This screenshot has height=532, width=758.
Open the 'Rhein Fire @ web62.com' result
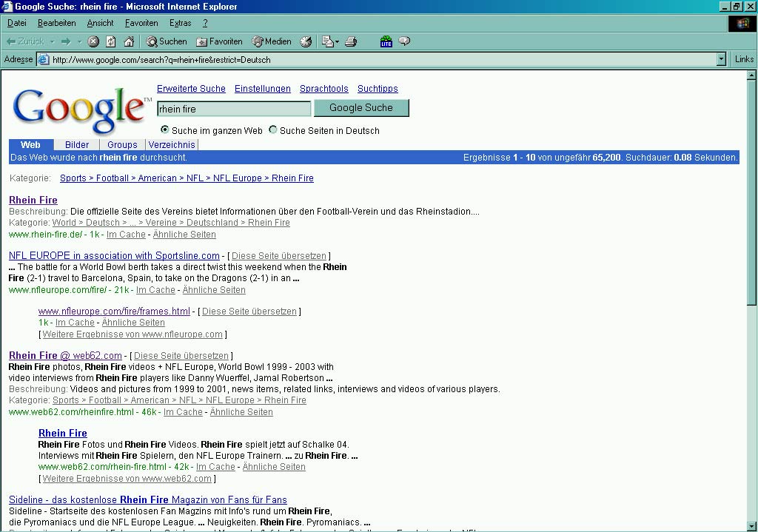coord(65,356)
